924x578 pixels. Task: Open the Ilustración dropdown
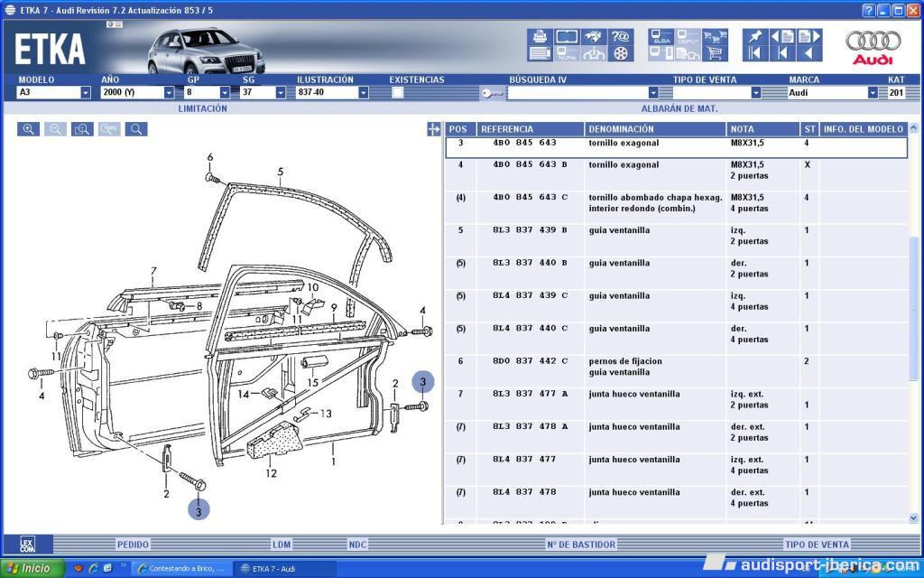(x=364, y=93)
